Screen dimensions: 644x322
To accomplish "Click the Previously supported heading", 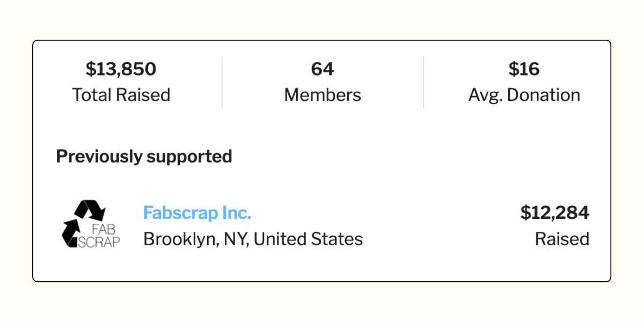I will click(144, 156).
